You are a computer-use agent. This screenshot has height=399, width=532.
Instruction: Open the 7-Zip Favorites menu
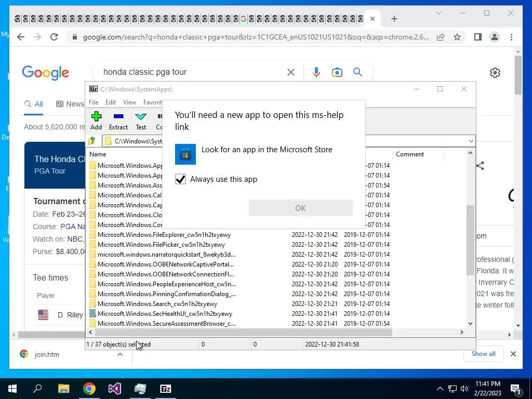coord(152,102)
